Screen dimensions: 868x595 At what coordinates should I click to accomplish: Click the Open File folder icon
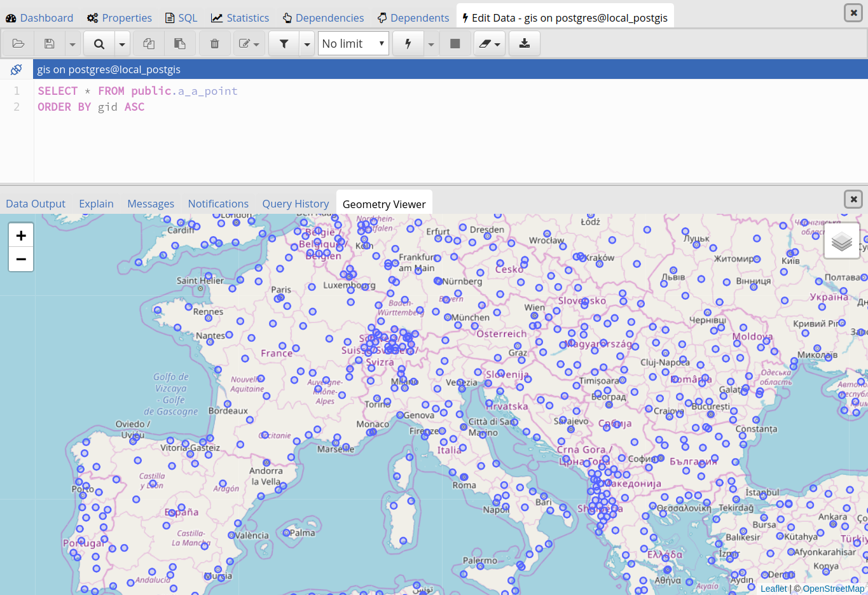click(18, 43)
